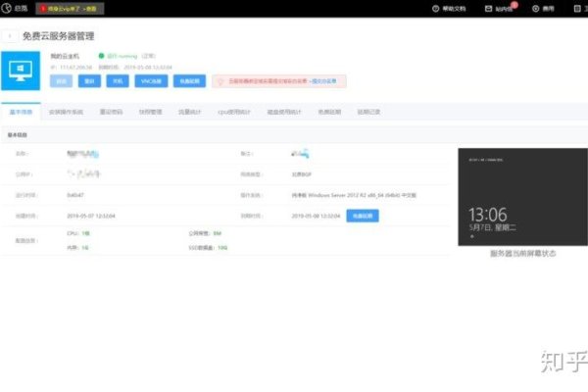Click the green running status indicator

click(x=101, y=56)
